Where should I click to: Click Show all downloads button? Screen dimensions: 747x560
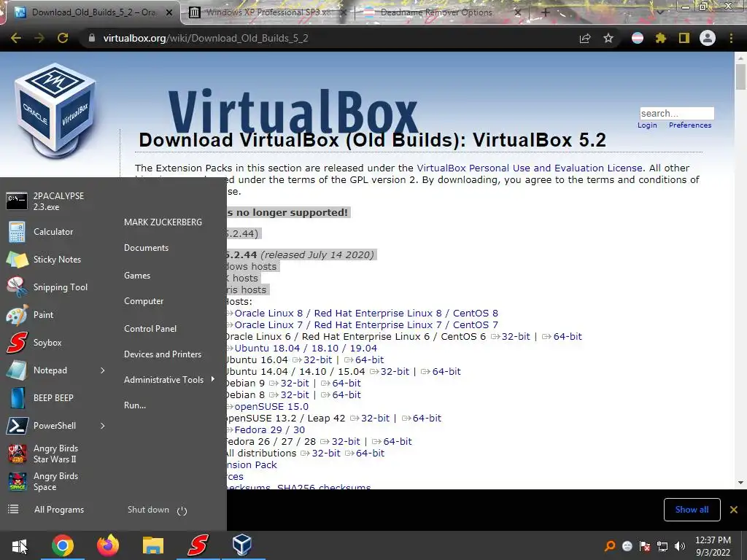(x=692, y=510)
